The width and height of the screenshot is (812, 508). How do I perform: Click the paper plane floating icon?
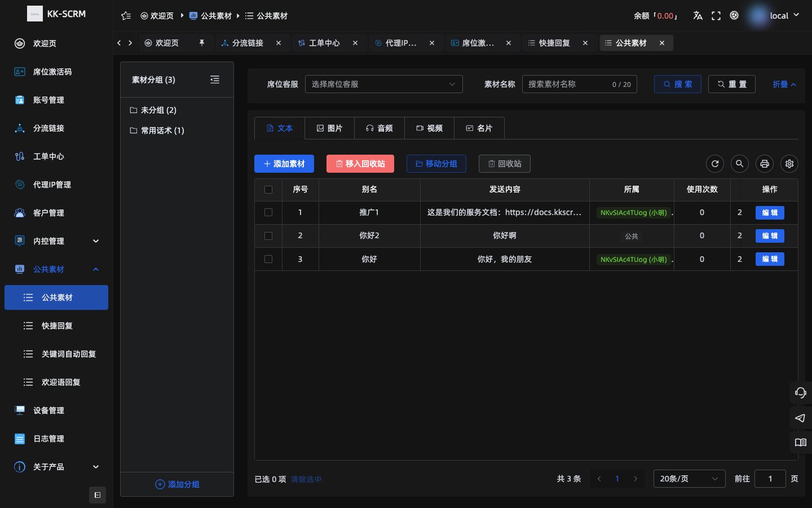(801, 418)
